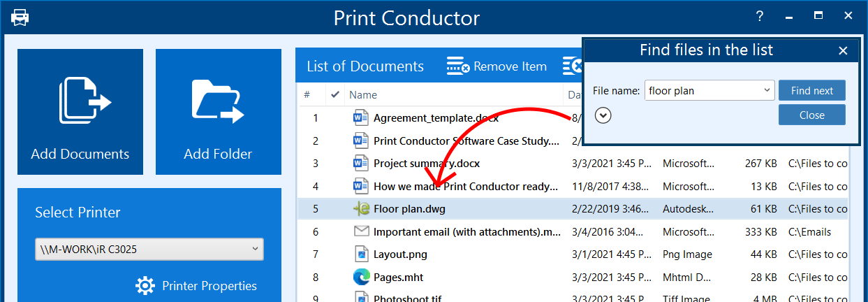Click the Word icon of Agreement_template.docx
The width and height of the screenshot is (868, 302).
tap(360, 118)
